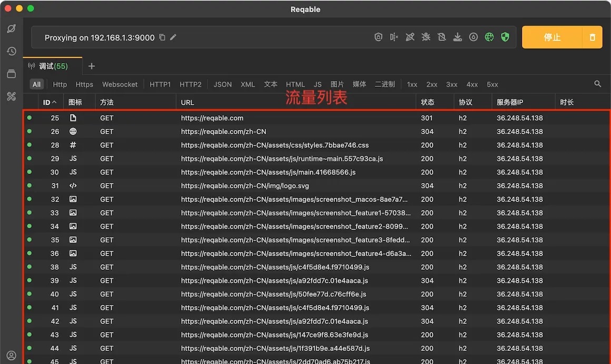The image size is (611, 364).
Task: Click the water-drop throttle icon
Action: (474, 37)
